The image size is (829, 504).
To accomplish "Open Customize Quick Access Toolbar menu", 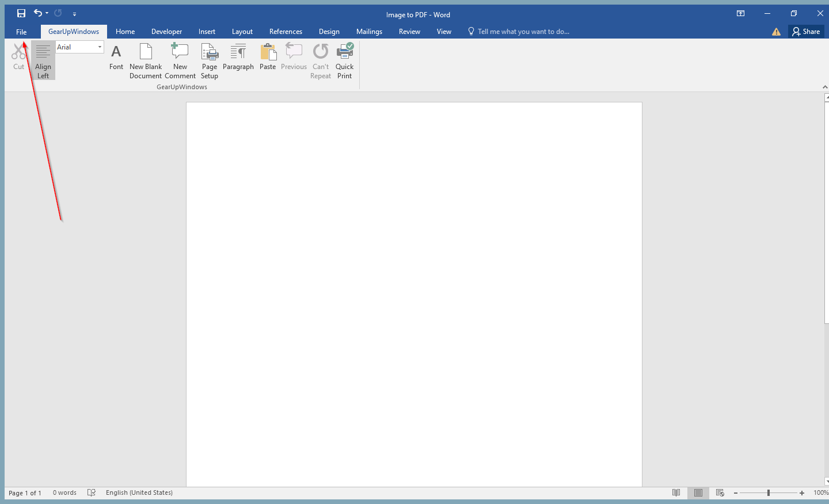I will 74,14.
